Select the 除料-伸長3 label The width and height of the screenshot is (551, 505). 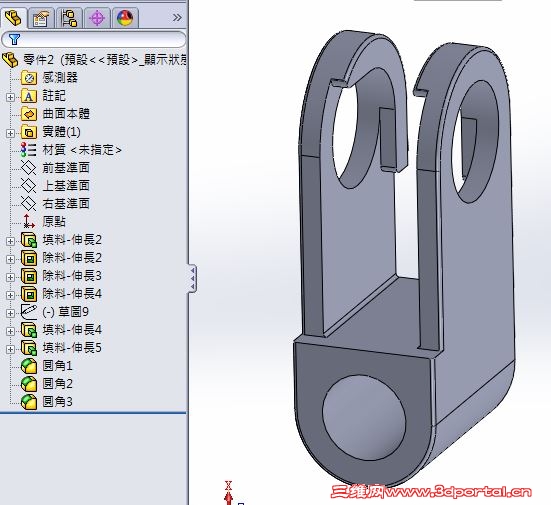click(72, 276)
